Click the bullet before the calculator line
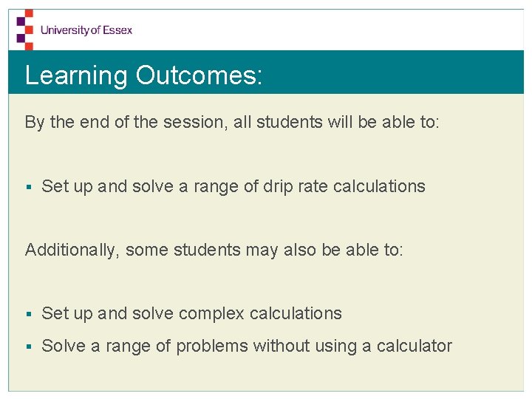Screen dimensions: 532x399 [29, 347]
